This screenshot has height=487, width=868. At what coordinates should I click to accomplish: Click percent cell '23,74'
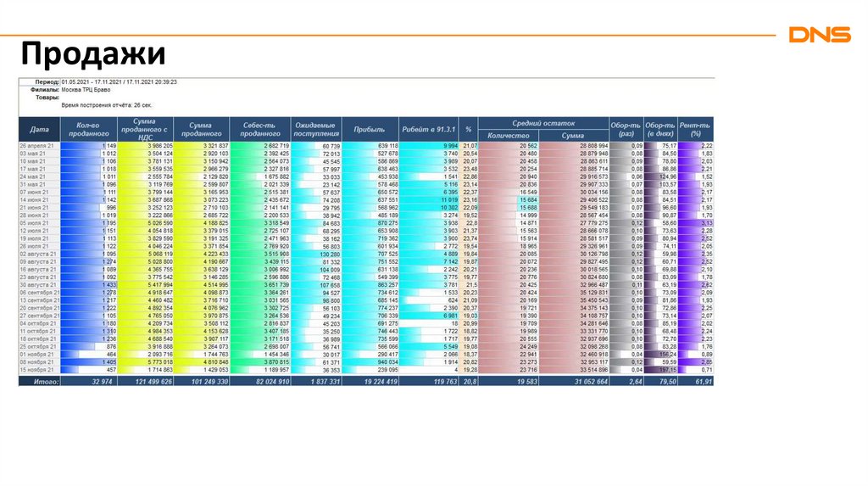pyautogui.click(x=470, y=238)
